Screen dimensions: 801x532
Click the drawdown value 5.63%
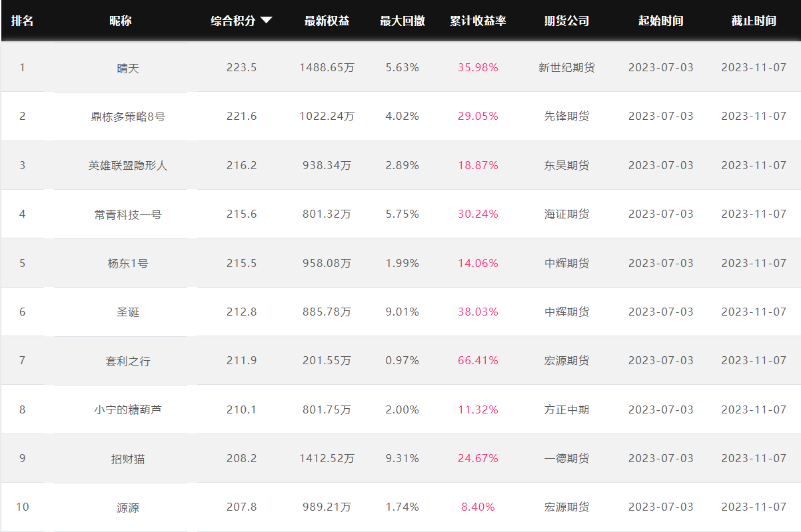[x=402, y=67]
